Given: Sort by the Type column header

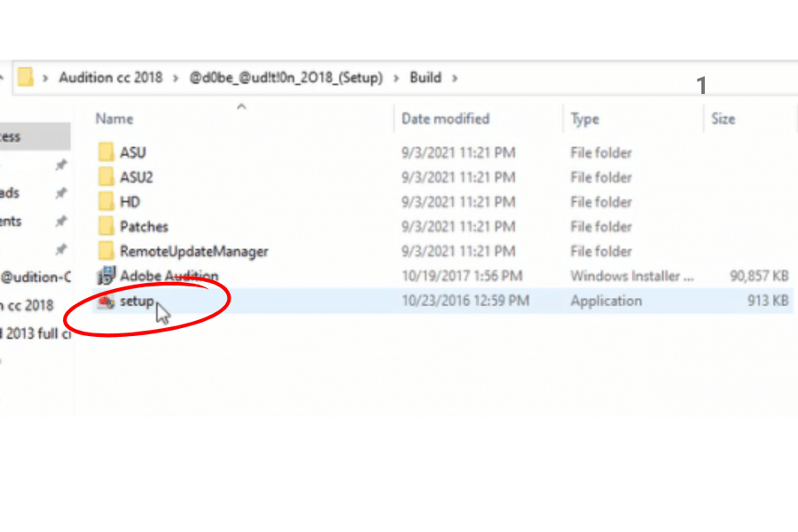Looking at the screenshot, I should click(x=584, y=119).
